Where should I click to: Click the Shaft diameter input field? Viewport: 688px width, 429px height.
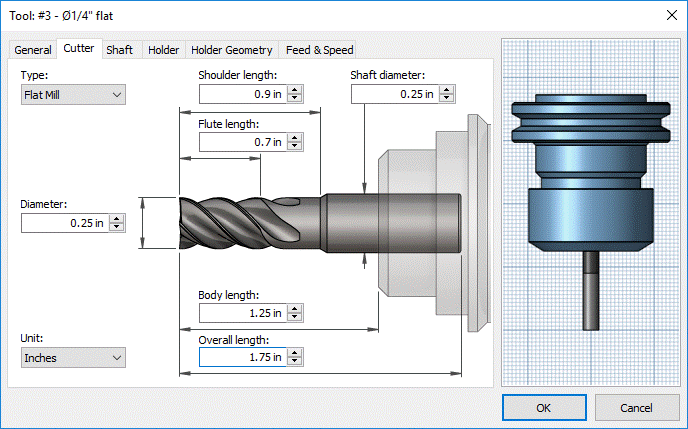pos(395,94)
